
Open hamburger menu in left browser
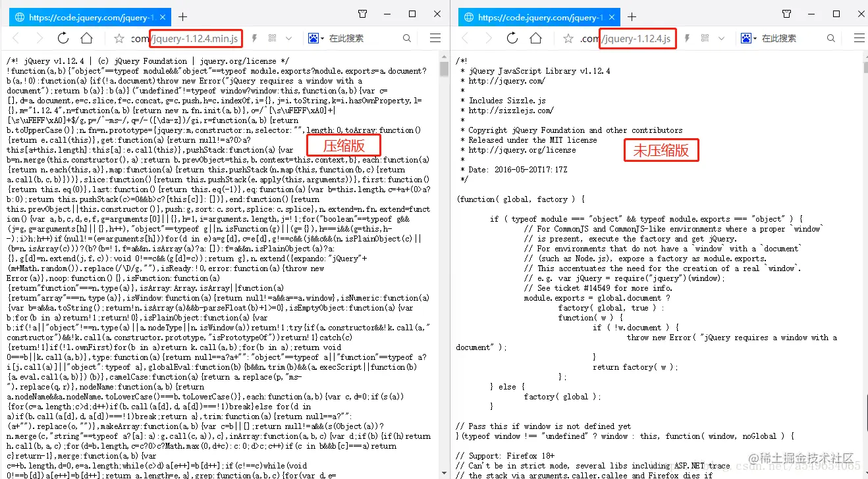click(435, 39)
